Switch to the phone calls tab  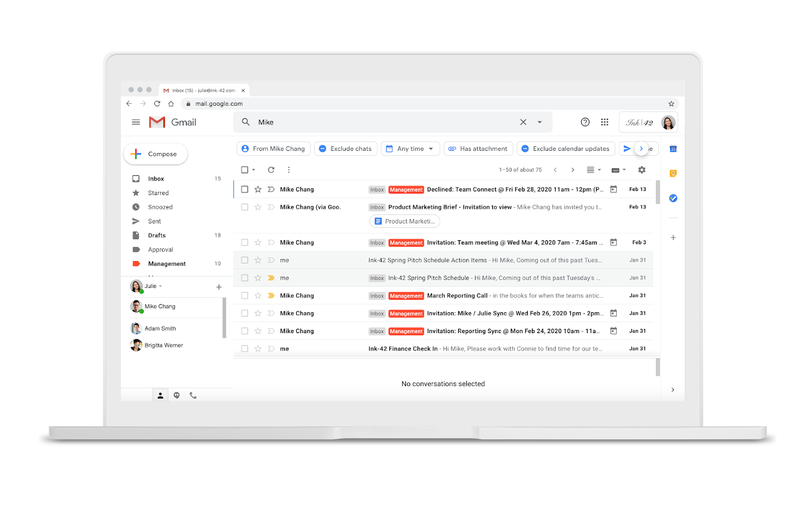[193, 396]
